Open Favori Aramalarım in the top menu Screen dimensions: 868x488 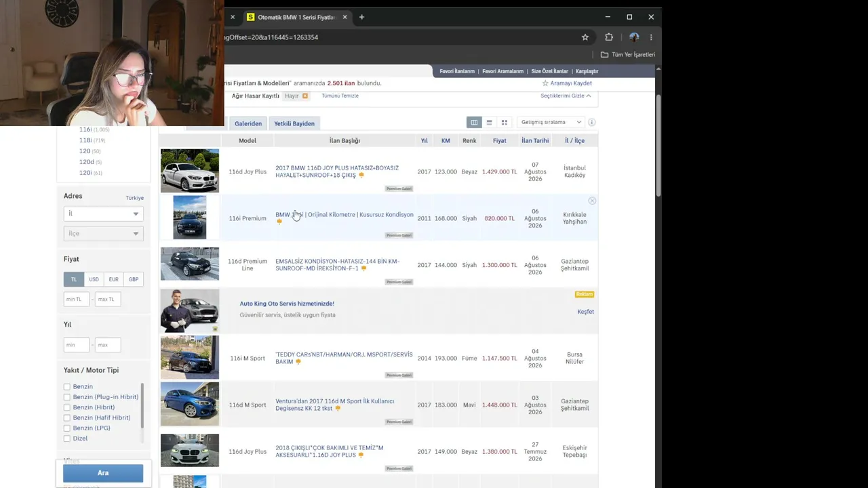pyautogui.click(x=503, y=71)
